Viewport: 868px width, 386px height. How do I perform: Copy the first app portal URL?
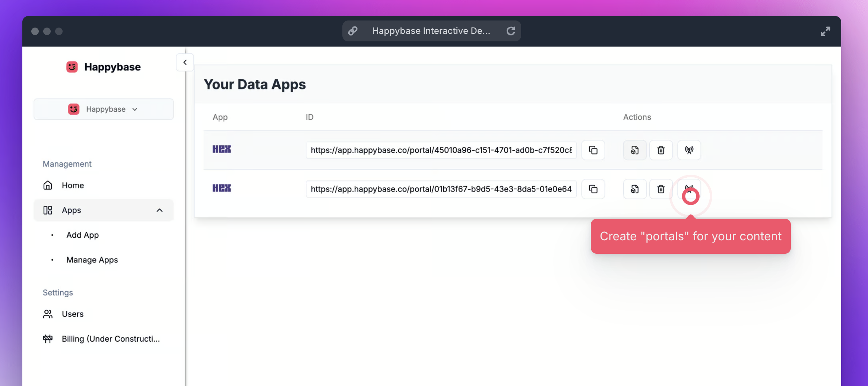coord(593,150)
